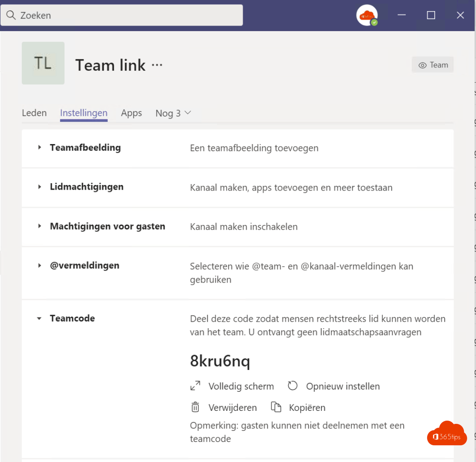Open the profile avatar menu
This screenshot has height=462, width=476.
coord(367,15)
